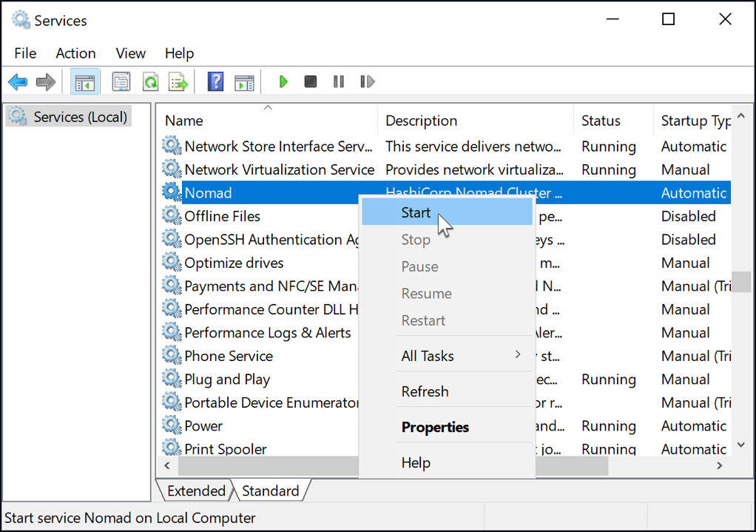The image size is (756, 532).
Task: Open the View menu
Action: pos(130,53)
